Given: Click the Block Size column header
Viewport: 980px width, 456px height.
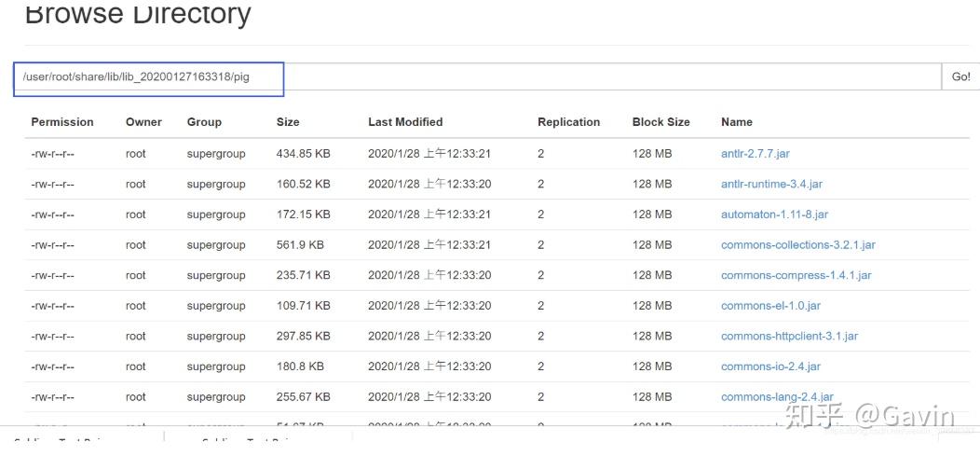Looking at the screenshot, I should tap(660, 122).
